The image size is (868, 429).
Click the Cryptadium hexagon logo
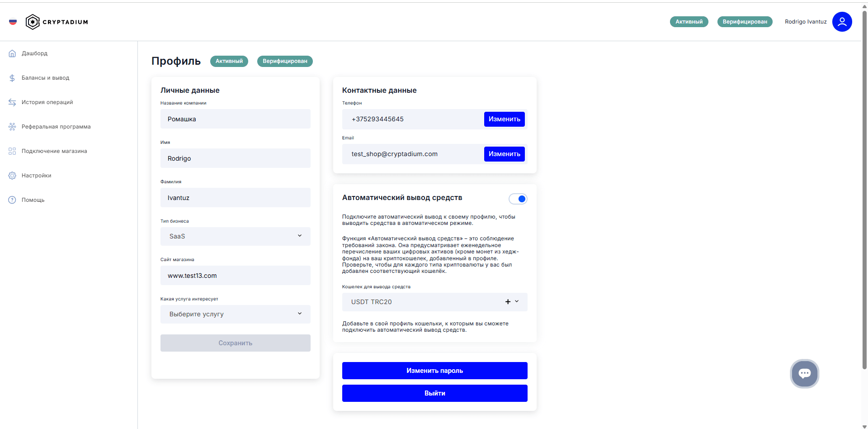click(x=33, y=22)
